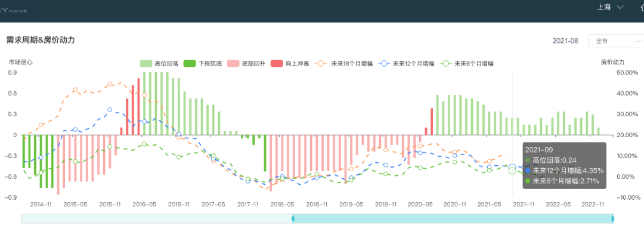Click the home icon in top bar

(x=642, y=7)
